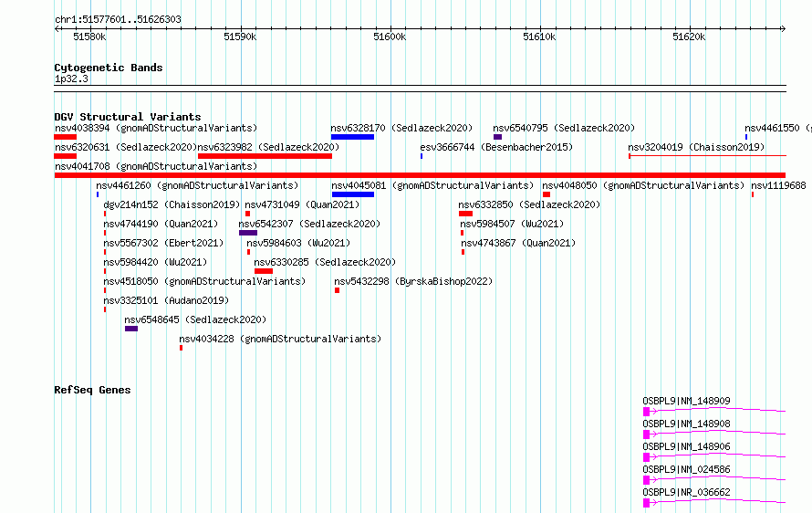Click nsv4743867 Quan2021 label
Viewport: 812px width, 513px height.
click(x=518, y=243)
